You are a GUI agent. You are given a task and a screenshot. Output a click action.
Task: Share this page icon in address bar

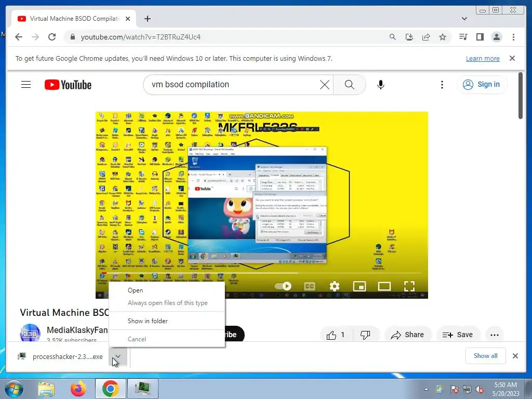(x=426, y=37)
